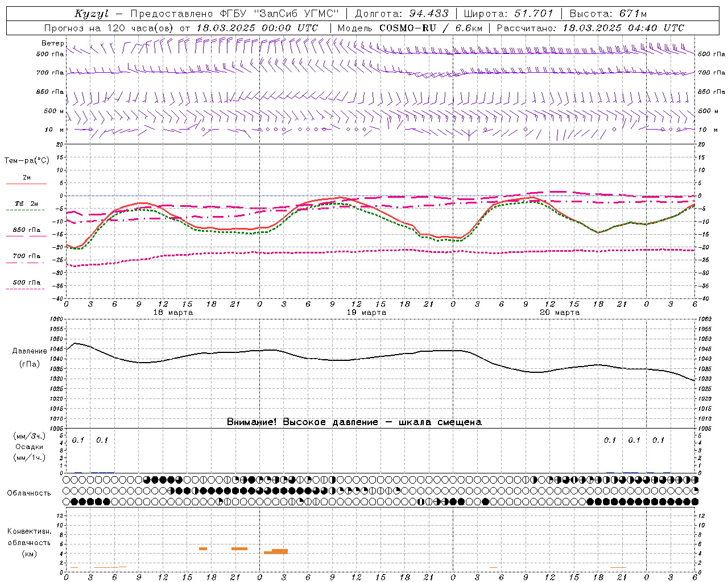The height and width of the screenshot is (582, 728).
Task: Click the station name Kyzyl in header
Action: (x=92, y=14)
